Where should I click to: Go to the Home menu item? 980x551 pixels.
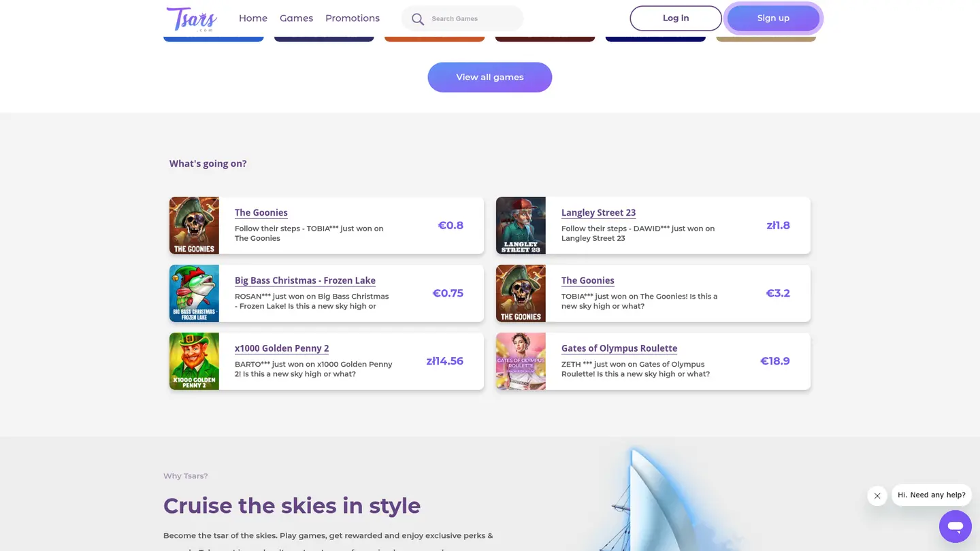[253, 18]
